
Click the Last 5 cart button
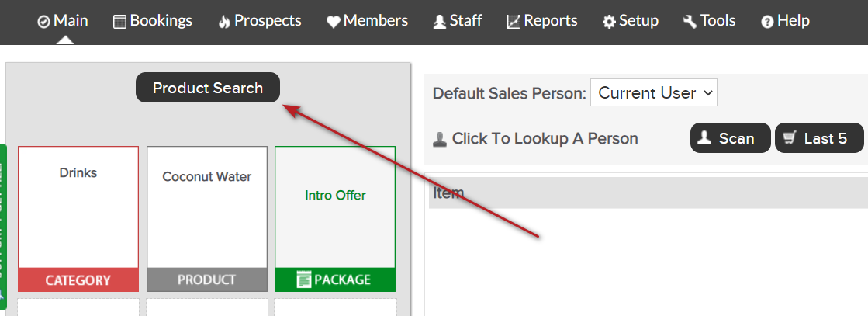click(819, 138)
